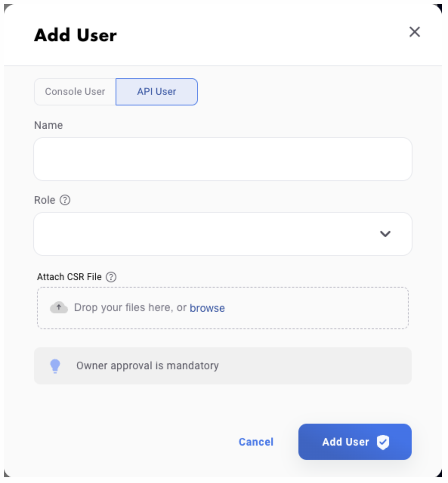Cancel adding the new user
Image resolution: width=448 pixels, height=483 pixels.
tap(256, 442)
